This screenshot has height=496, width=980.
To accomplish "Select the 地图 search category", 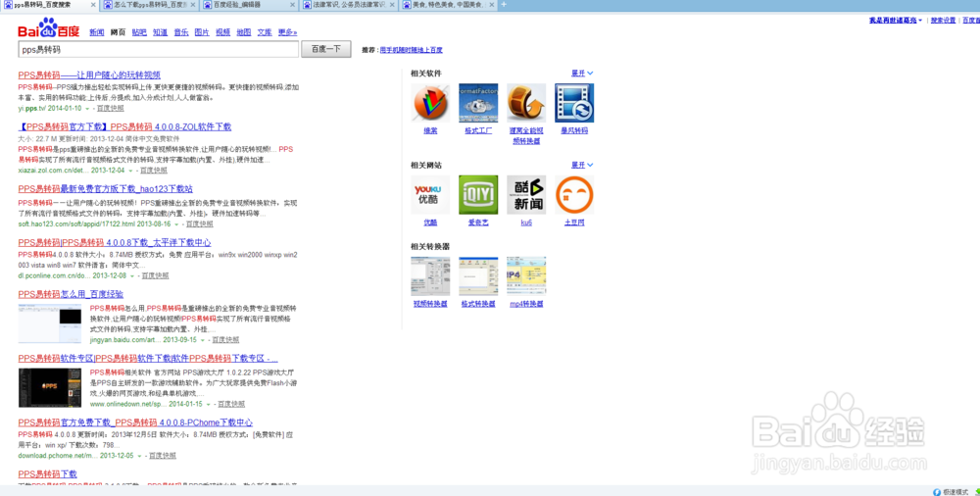I will pos(244,32).
